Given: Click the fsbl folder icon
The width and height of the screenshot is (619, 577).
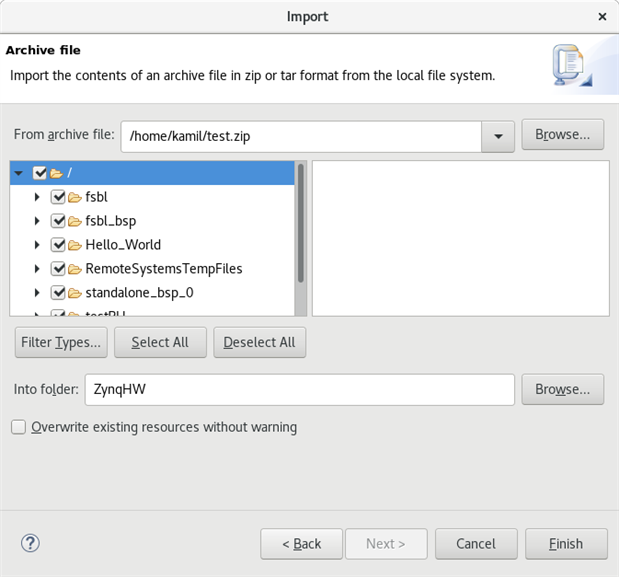Looking at the screenshot, I should click(x=75, y=197).
